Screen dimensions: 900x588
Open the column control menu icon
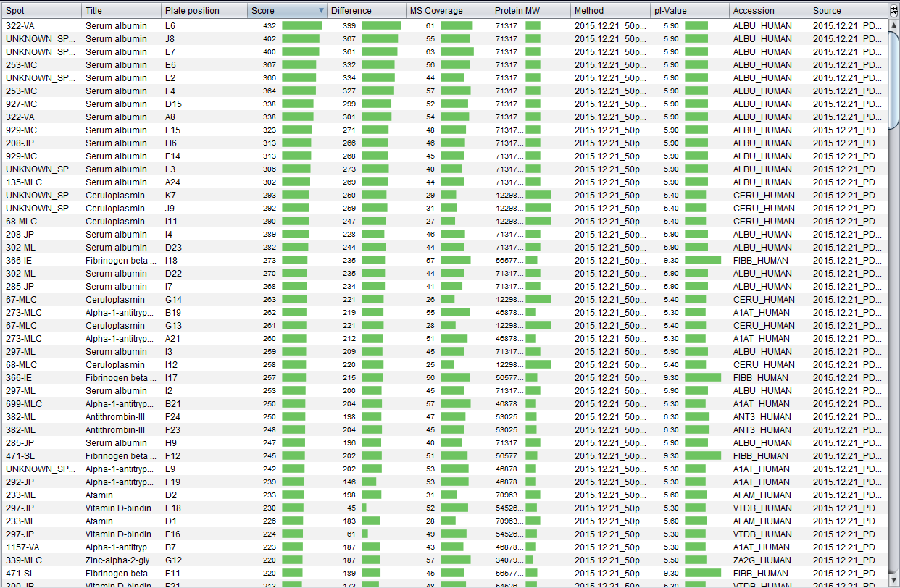click(x=893, y=11)
